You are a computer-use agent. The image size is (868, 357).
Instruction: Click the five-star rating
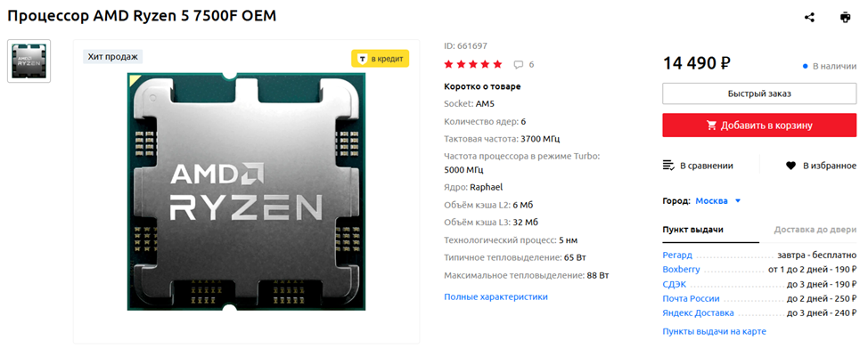pos(473,64)
